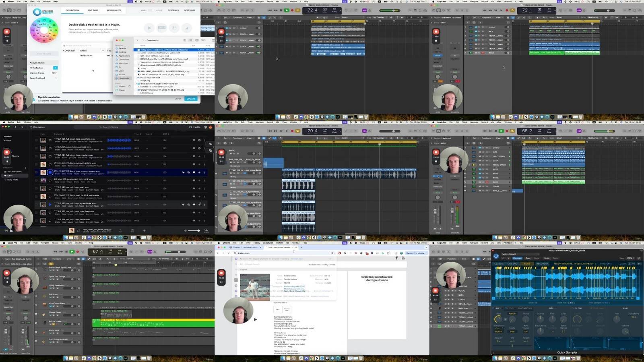Switch Quick Sampler to ONE SHOT mode
The width and height of the screenshot is (644, 362).
click(513, 264)
